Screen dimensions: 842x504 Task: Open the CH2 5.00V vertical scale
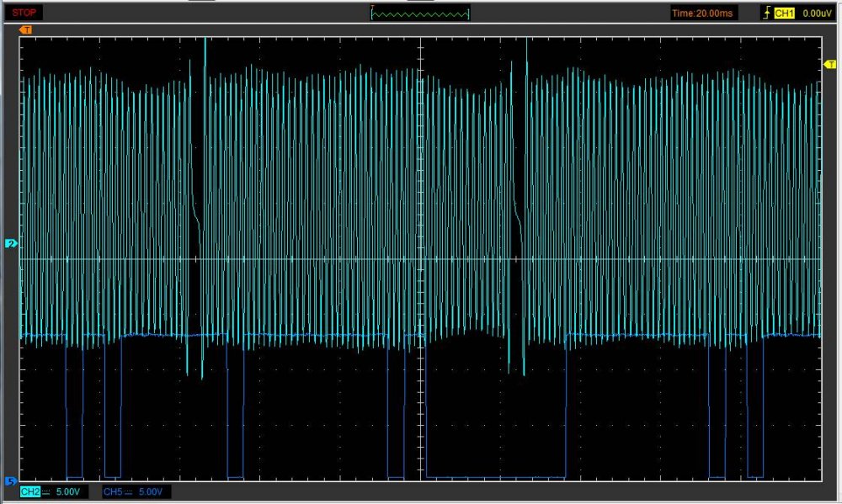pyautogui.click(x=67, y=491)
